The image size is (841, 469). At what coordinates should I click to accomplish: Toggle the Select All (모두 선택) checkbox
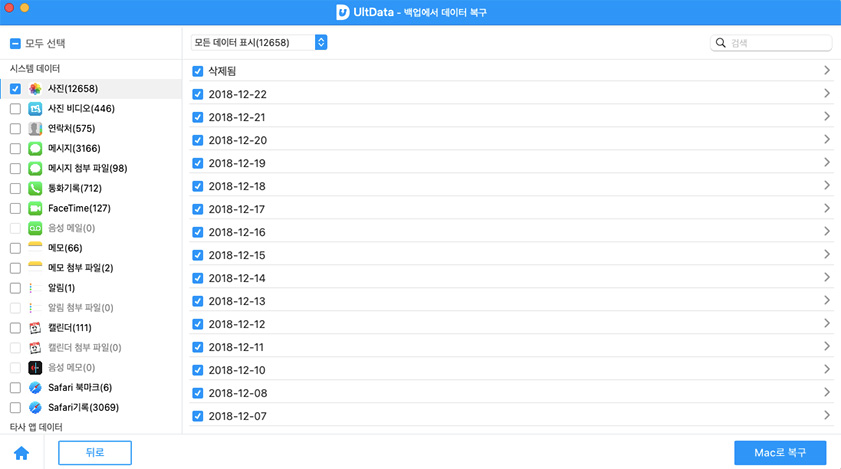coord(15,44)
